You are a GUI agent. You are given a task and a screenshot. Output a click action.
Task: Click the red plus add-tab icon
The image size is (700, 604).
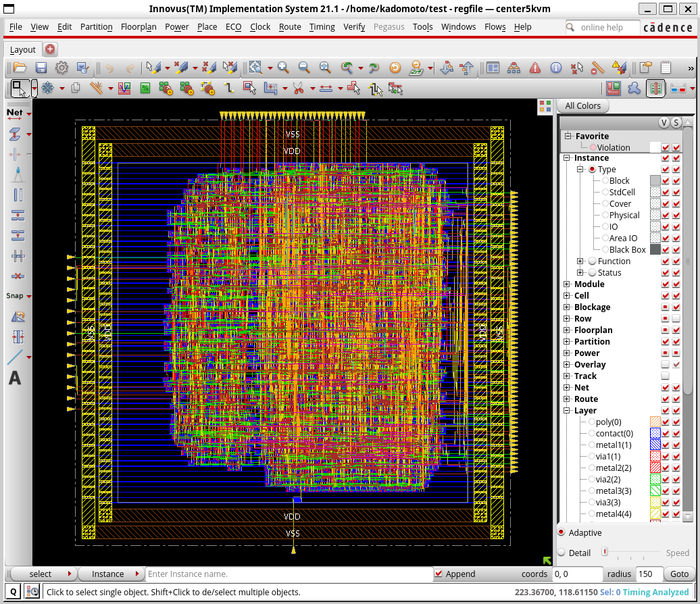50,49
